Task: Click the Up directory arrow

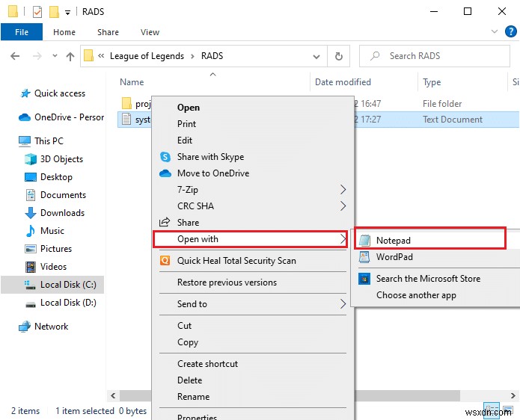Action: point(70,56)
